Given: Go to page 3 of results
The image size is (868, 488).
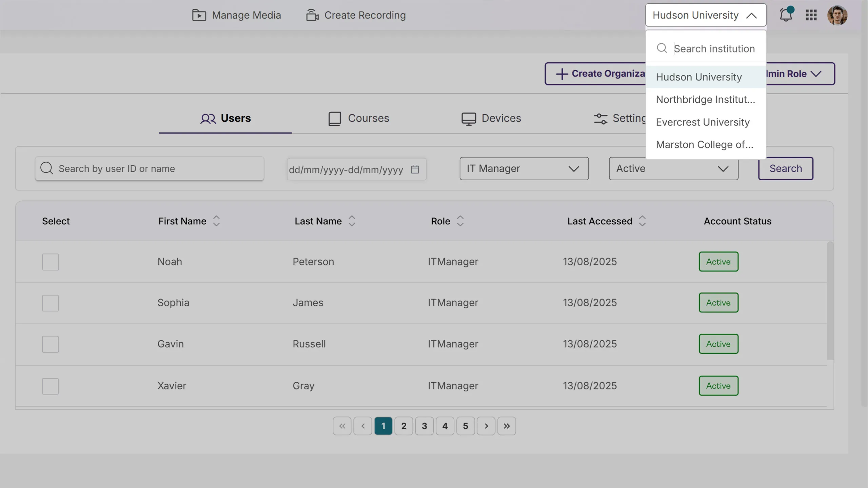Looking at the screenshot, I should [424, 426].
